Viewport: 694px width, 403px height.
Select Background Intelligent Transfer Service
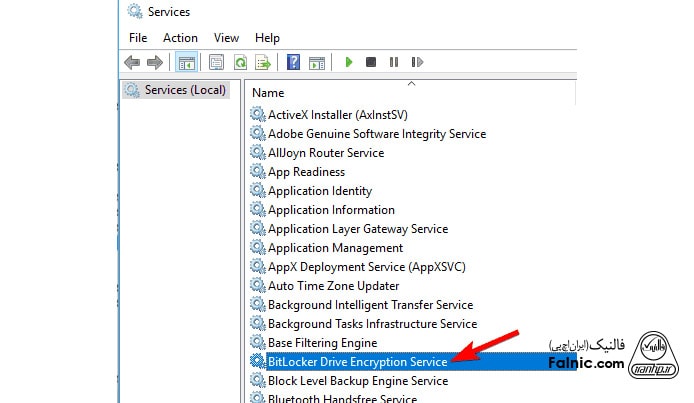[x=370, y=305]
